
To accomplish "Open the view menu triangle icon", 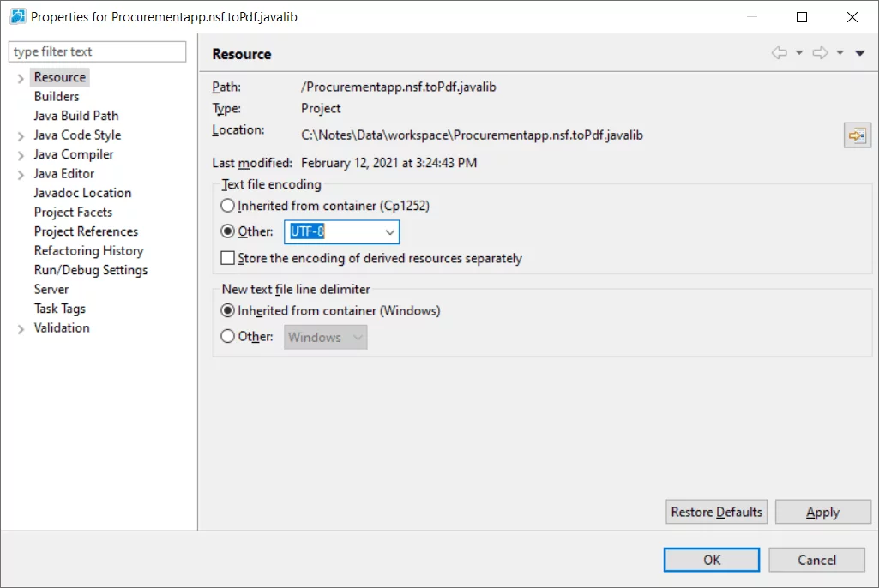I will coord(860,53).
